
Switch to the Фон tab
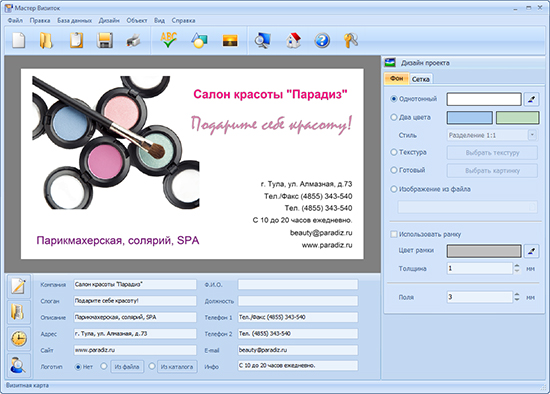coord(397,79)
